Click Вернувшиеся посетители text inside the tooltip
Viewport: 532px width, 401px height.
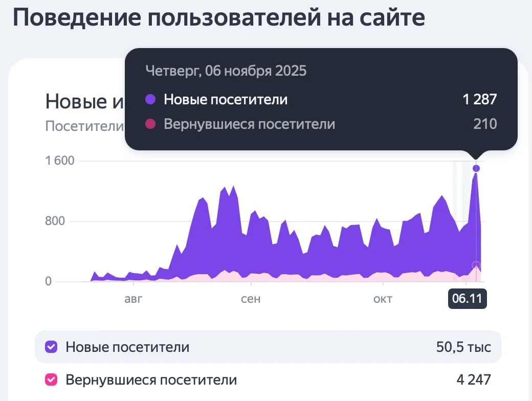click(x=249, y=124)
